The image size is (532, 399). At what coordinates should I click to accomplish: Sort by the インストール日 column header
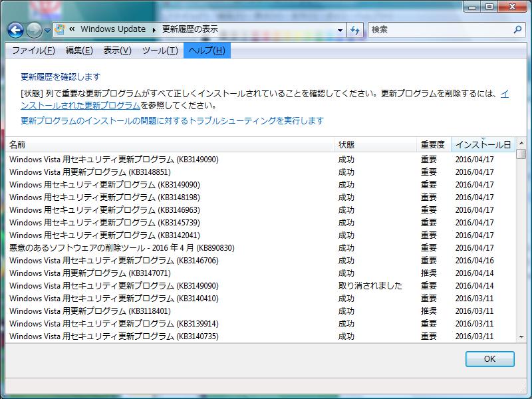[483, 144]
